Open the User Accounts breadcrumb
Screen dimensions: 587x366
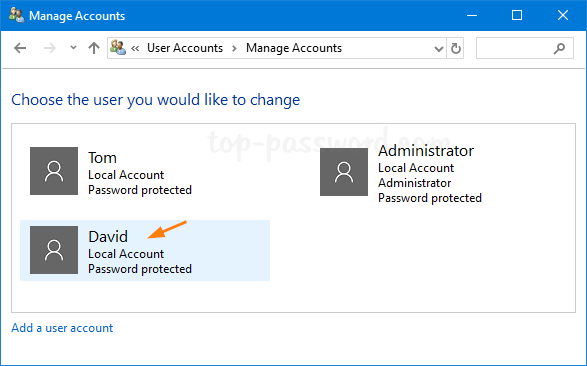[185, 48]
